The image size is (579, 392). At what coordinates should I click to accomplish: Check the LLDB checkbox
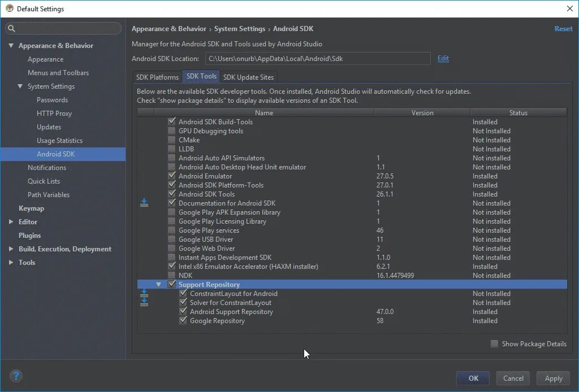tap(172, 149)
